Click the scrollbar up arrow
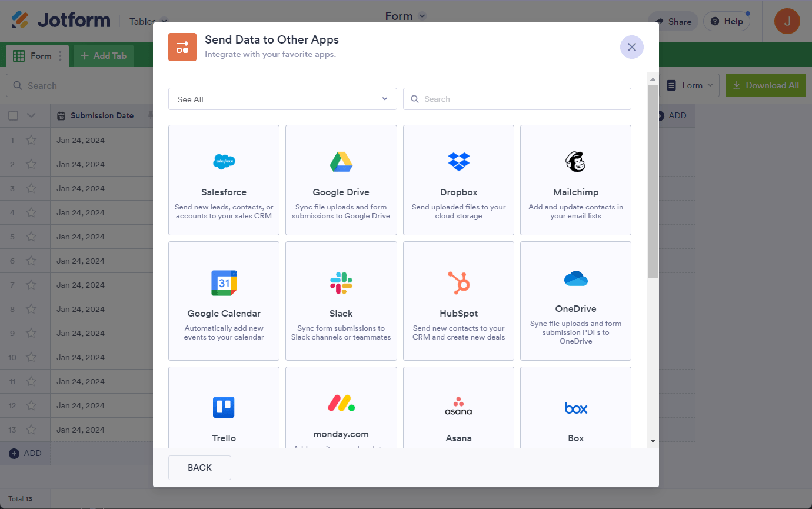This screenshot has width=812, height=509. (x=653, y=79)
